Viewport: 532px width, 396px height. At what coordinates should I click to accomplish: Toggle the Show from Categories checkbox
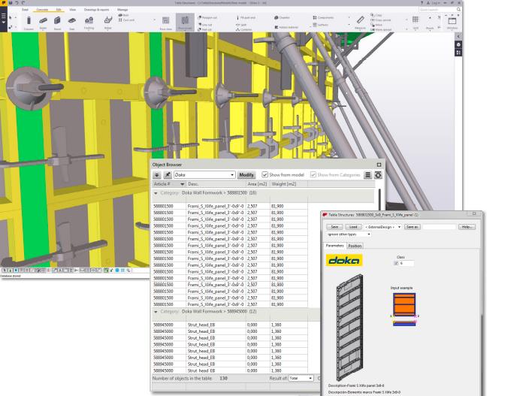coord(313,175)
